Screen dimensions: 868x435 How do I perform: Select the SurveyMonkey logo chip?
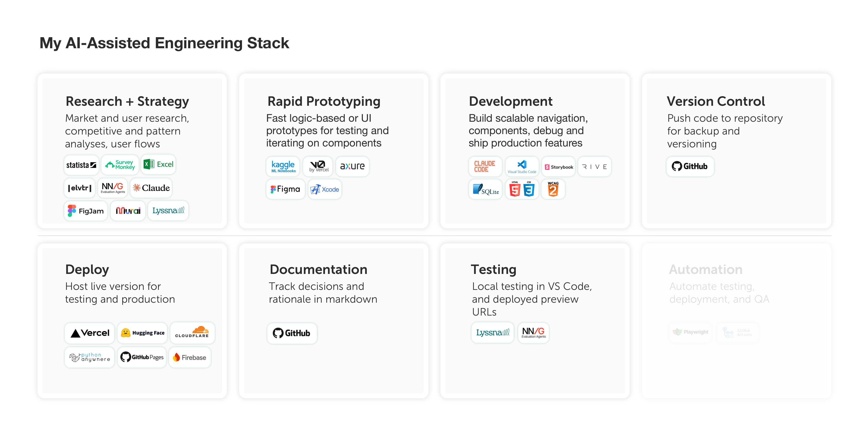pos(120,165)
